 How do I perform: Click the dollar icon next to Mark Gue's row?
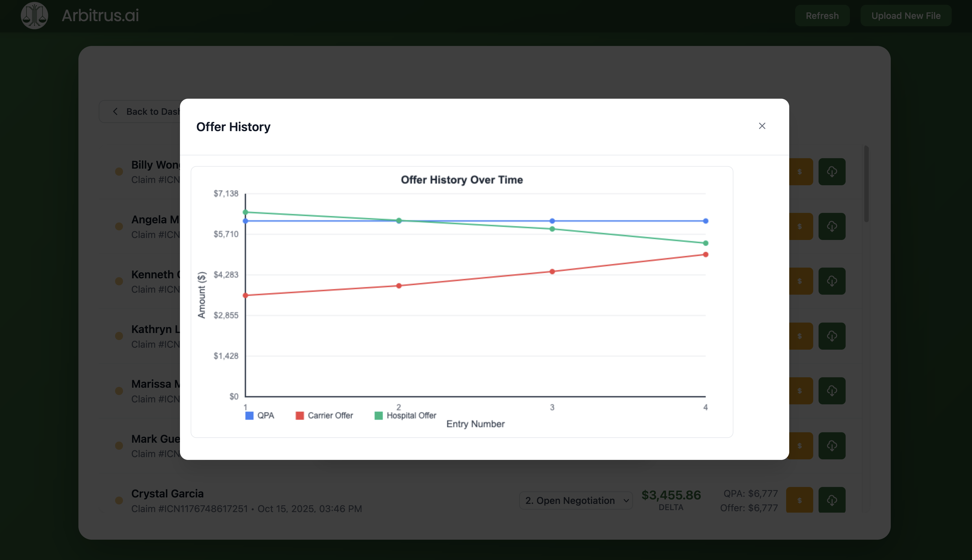pyautogui.click(x=800, y=446)
